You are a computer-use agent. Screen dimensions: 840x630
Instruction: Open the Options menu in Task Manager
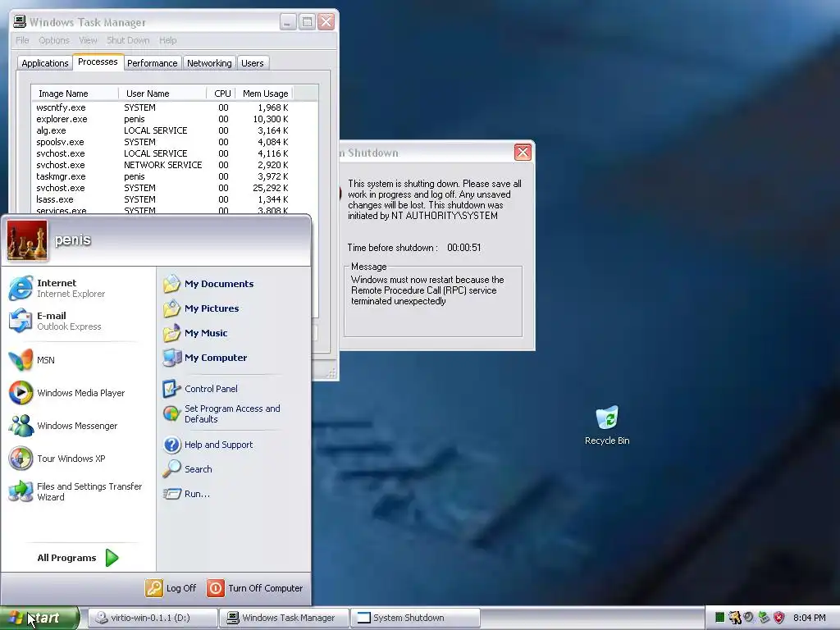pyautogui.click(x=53, y=40)
